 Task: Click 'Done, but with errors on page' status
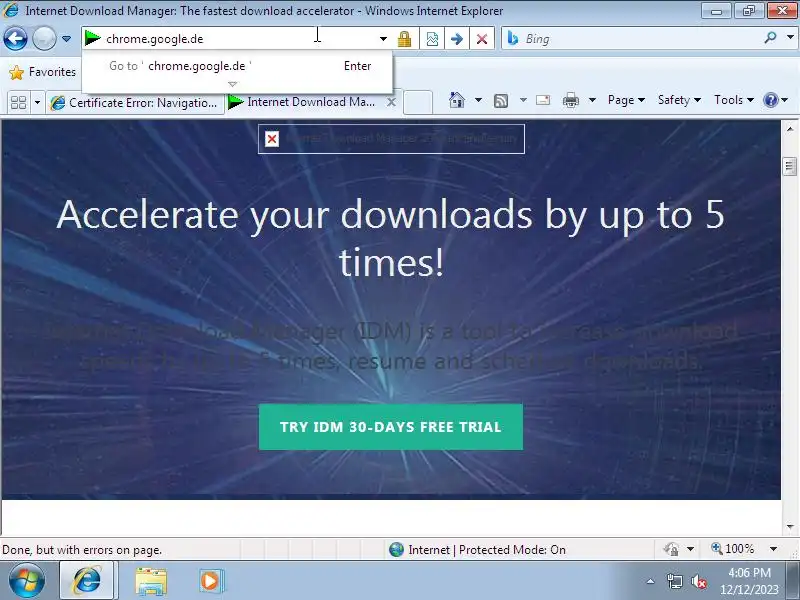click(82, 550)
